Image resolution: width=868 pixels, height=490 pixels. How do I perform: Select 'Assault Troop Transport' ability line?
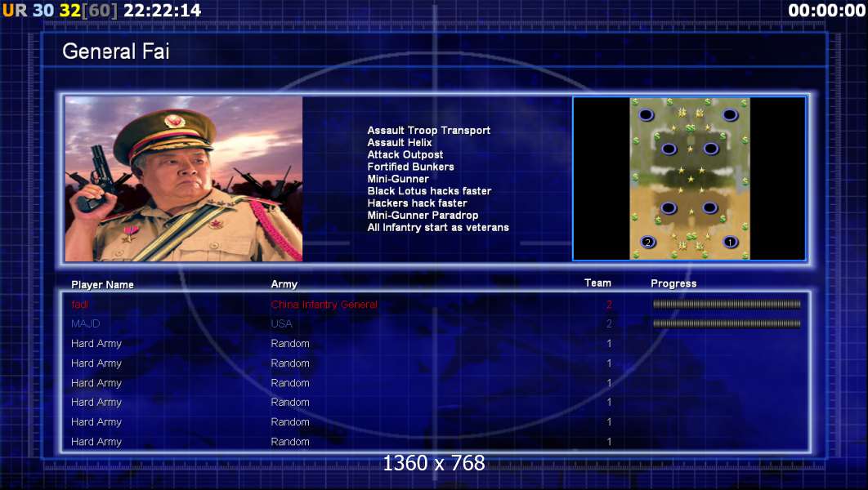(428, 131)
